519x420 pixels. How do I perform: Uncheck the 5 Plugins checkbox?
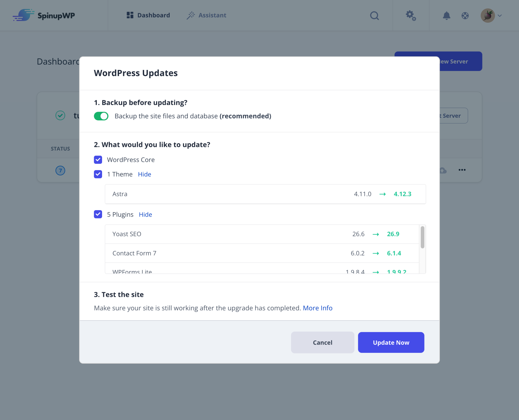coord(98,214)
